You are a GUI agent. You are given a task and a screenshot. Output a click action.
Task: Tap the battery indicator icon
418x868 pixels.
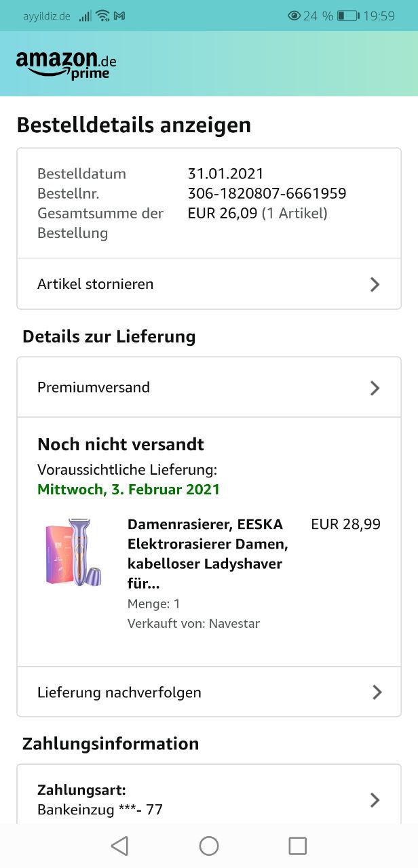pos(348,16)
